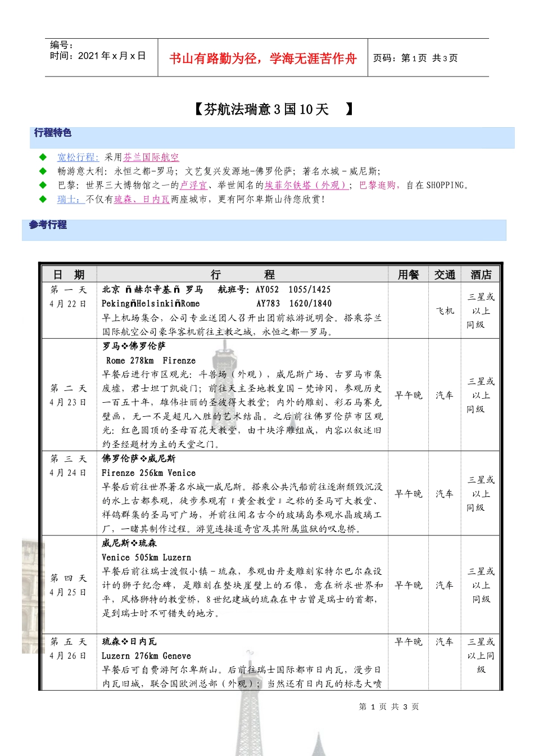
Task: Select the 第四天 4月25日 cell
Action: tap(69, 585)
